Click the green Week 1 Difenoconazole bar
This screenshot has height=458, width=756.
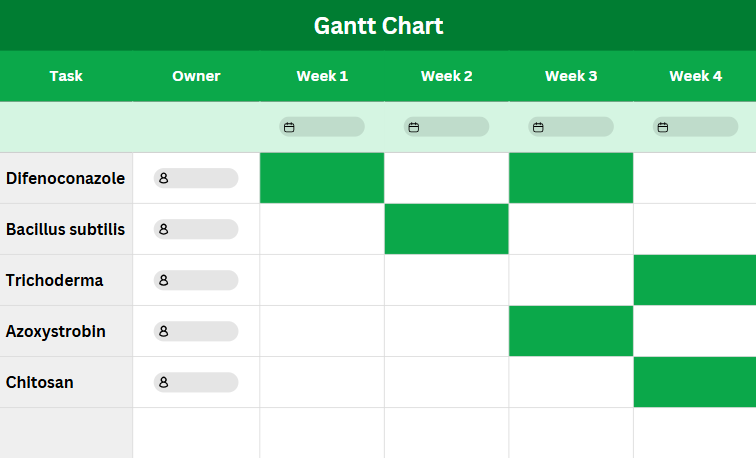point(322,178)
